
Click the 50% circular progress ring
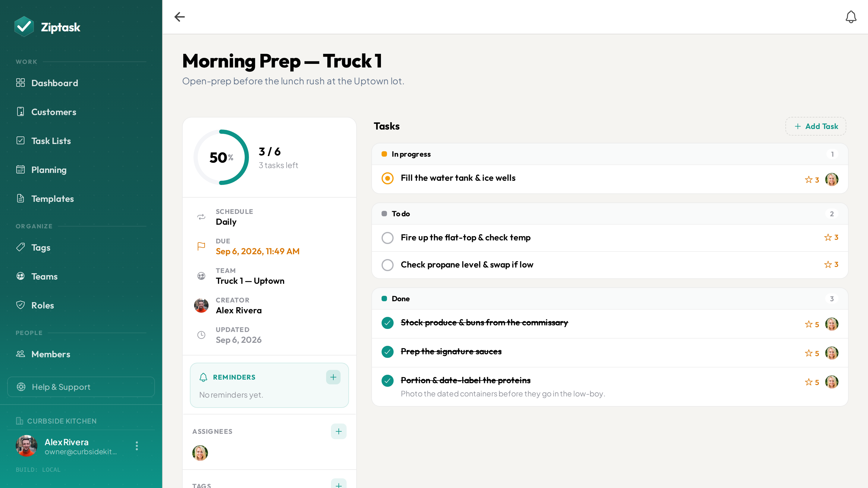tap(221, 157)
